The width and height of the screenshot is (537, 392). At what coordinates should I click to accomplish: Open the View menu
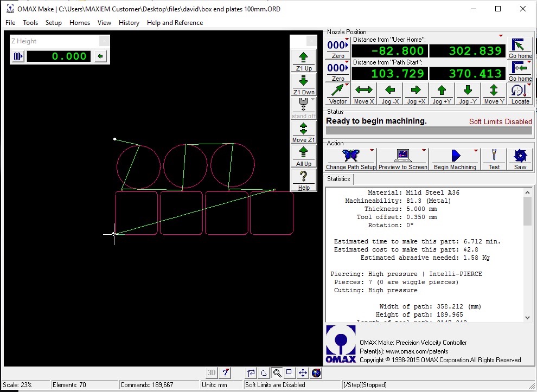click(x=104, y=23)
